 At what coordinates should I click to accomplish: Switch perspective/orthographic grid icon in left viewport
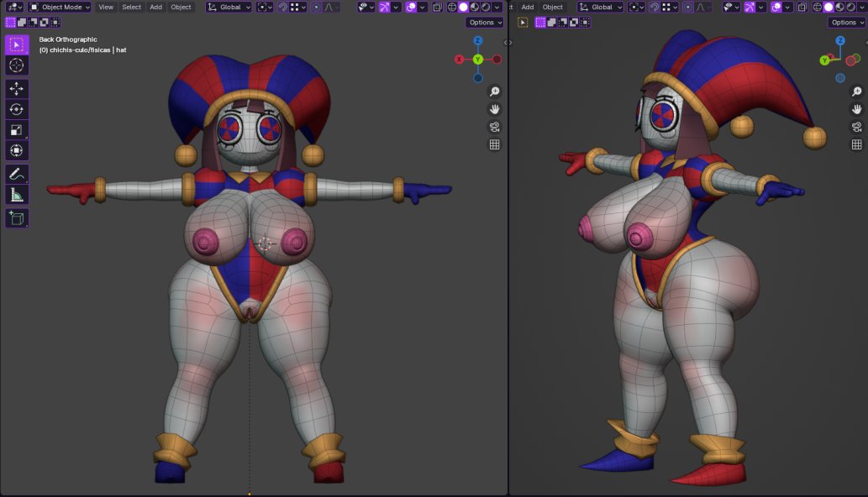pyautogui.click(x=494, y=144)
